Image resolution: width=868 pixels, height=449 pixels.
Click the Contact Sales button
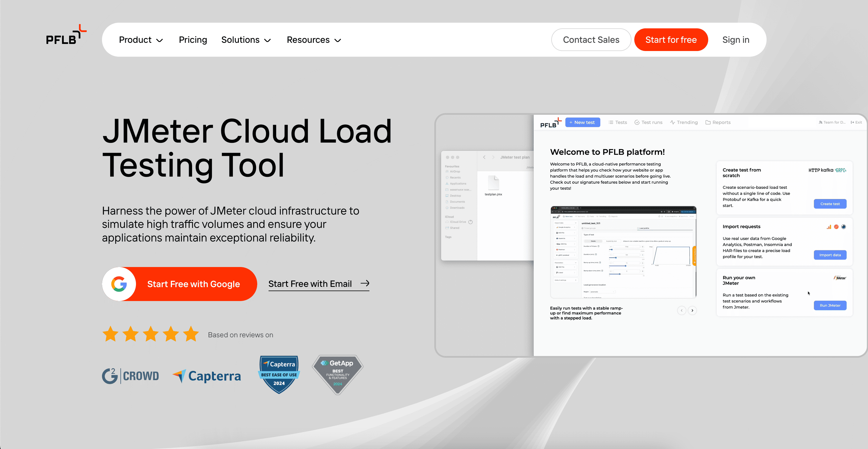[591, 40]
